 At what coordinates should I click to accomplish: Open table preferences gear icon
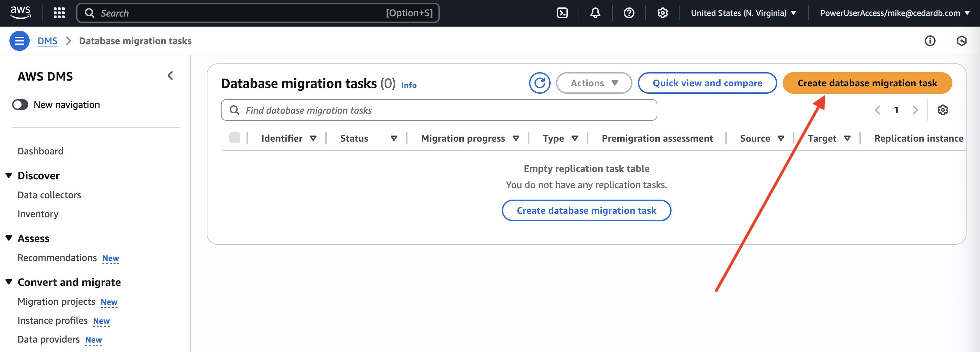point(943,110)
